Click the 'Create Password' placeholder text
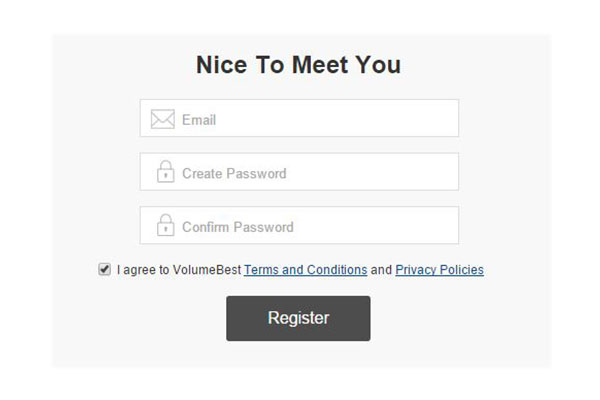The width and height of the screenshot is (600, 400). point(234,173)
